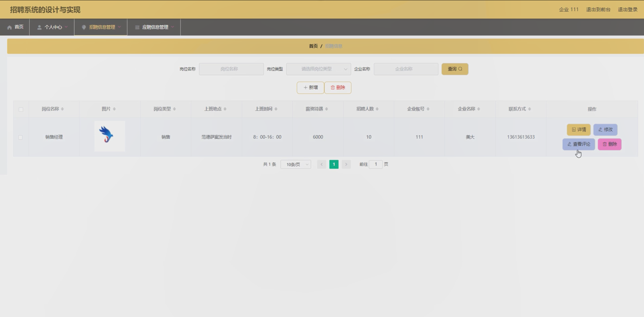
Task: Open the 10条/页 page size dropdown
Action: click(x=296, y=165)
